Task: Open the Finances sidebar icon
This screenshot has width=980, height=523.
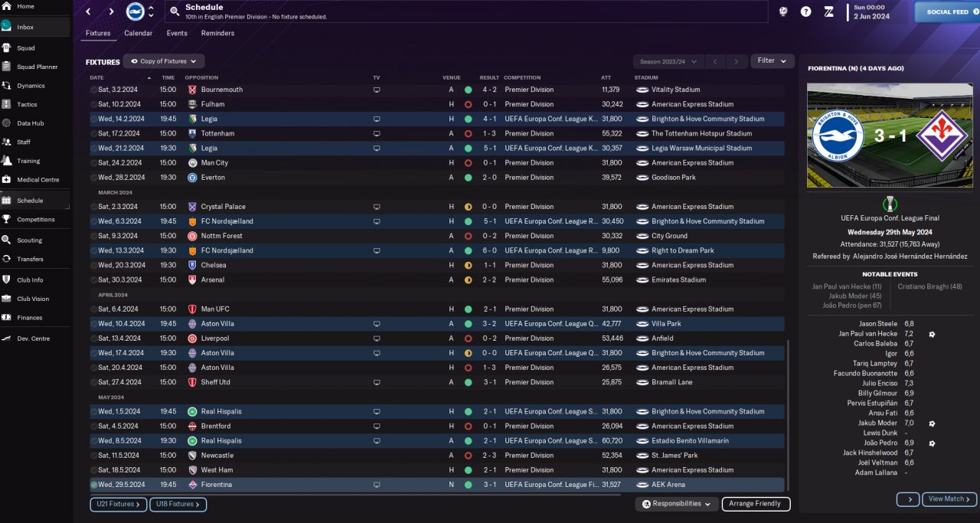Action: pos(6,317)
